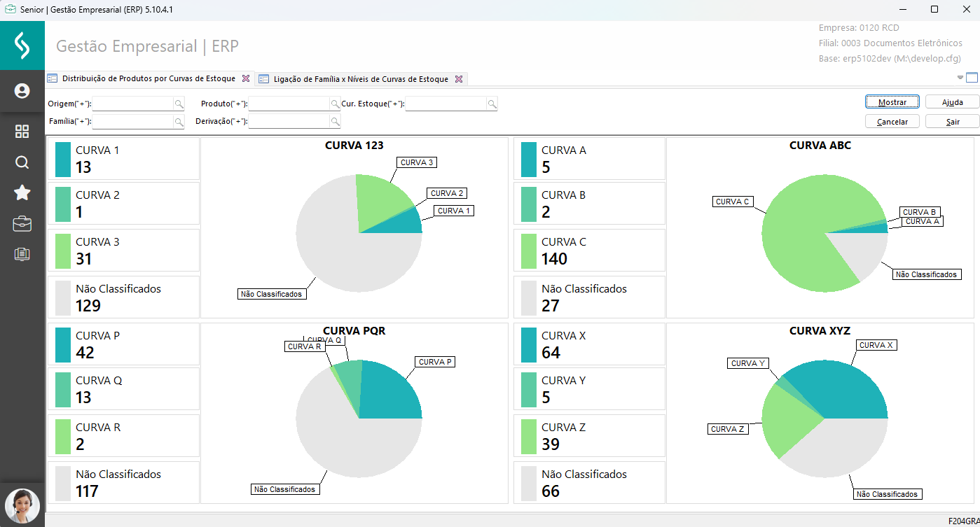Click the Filial: 0003 Documentos Eletrônicos text
The image size is (980, 527).
point(890,43)
